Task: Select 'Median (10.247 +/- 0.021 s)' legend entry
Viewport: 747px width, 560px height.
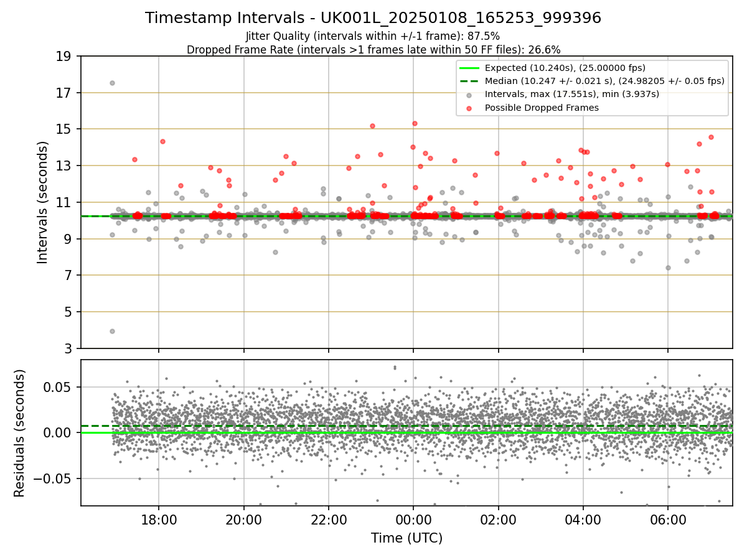Action: pyautogui.click(x=604, y=81)
